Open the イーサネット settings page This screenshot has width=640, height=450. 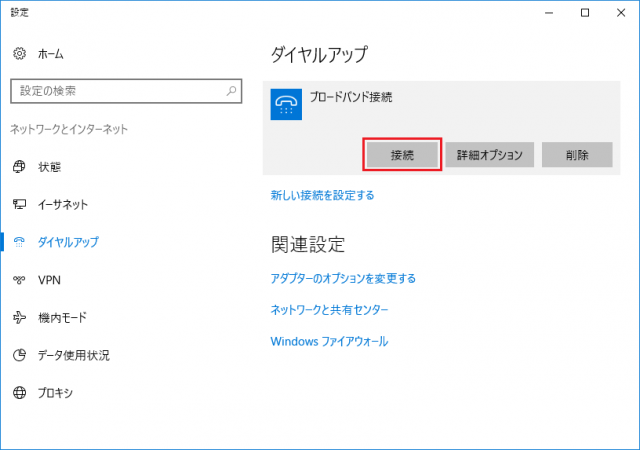click(x=62, y=204)
